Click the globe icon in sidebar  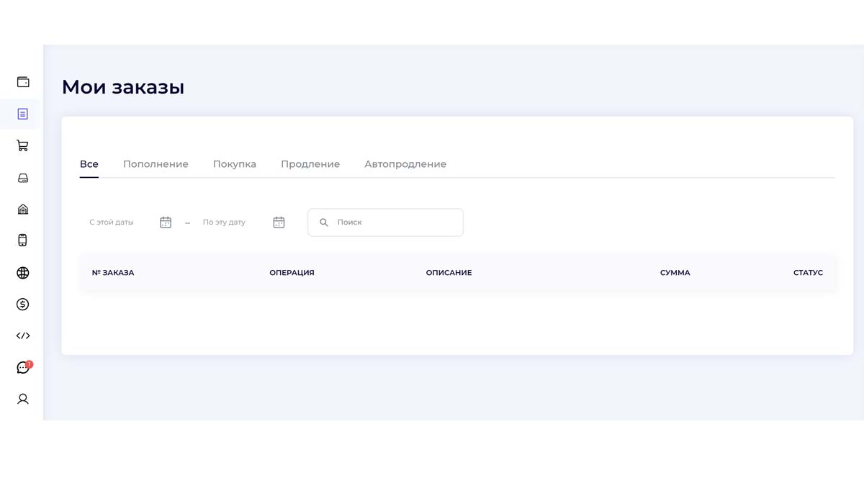coord(23,273)
